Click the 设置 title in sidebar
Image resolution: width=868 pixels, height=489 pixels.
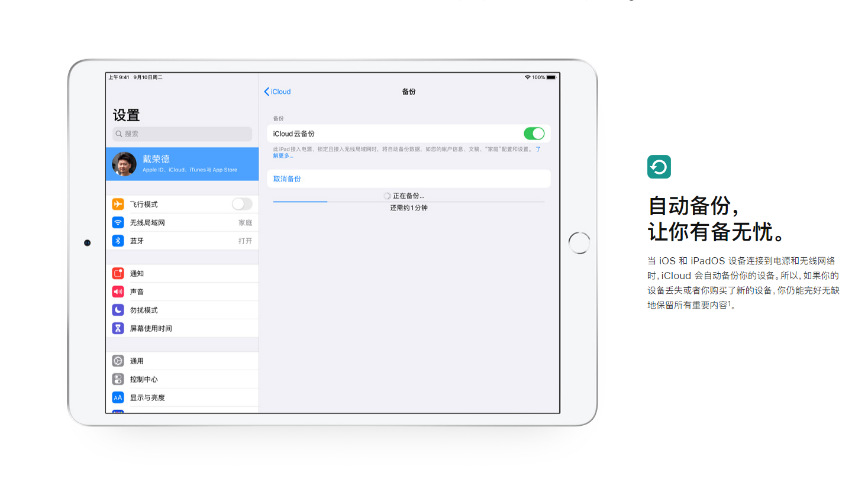(x=126, y=115)
